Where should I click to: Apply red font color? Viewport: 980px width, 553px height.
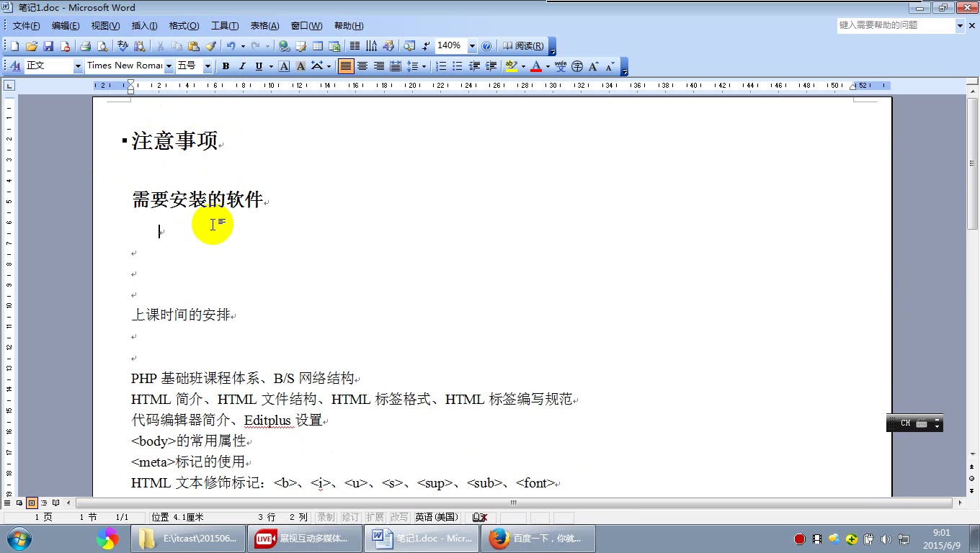click(536, 66)
